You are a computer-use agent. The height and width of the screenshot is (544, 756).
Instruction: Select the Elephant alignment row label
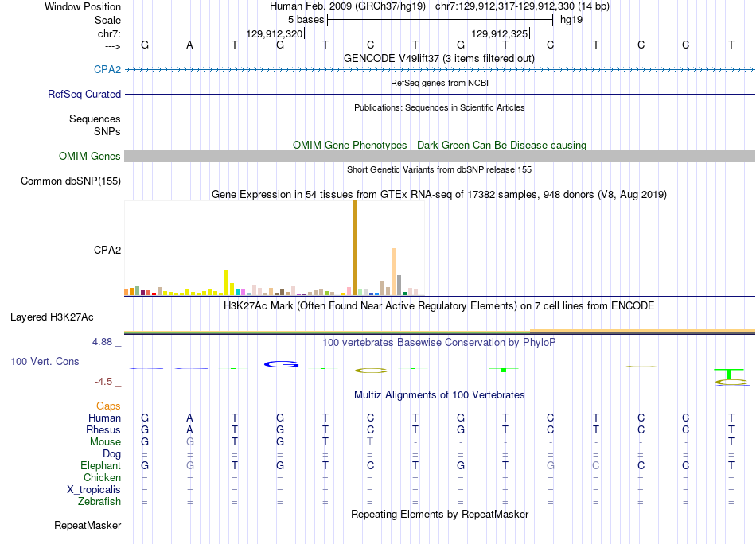click(100, 465)
